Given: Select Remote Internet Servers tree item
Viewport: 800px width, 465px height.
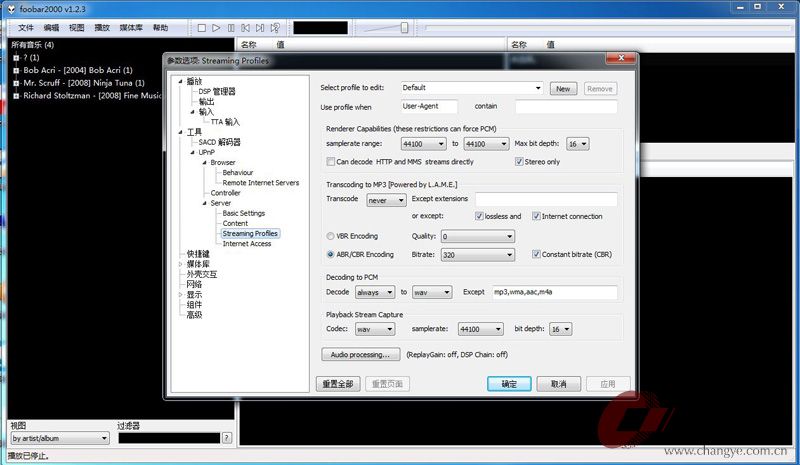Looking at the screenshot, I should [261, 183].
